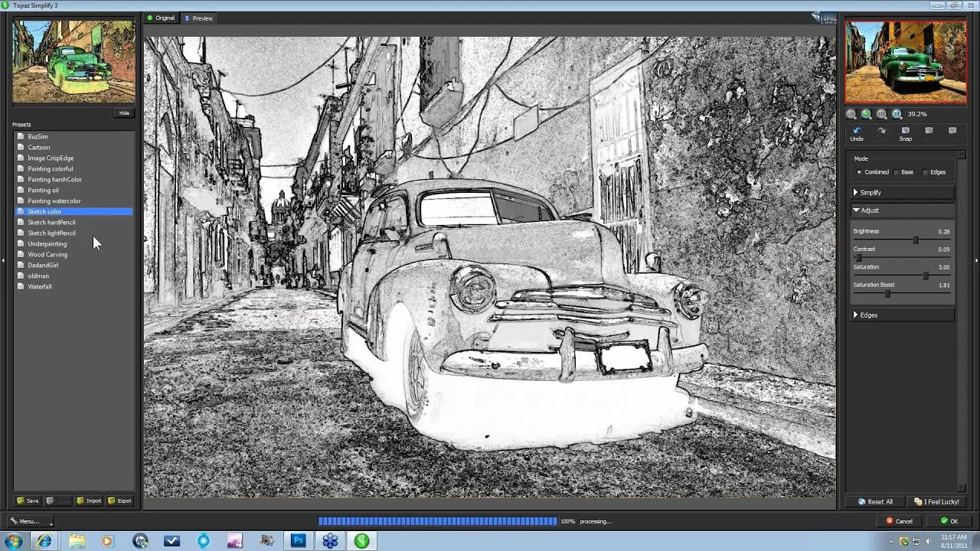Viewport: 980px width, 551px height.
Task: Hide the preset preview thumbnail
Action: click(x=124, y=113)
